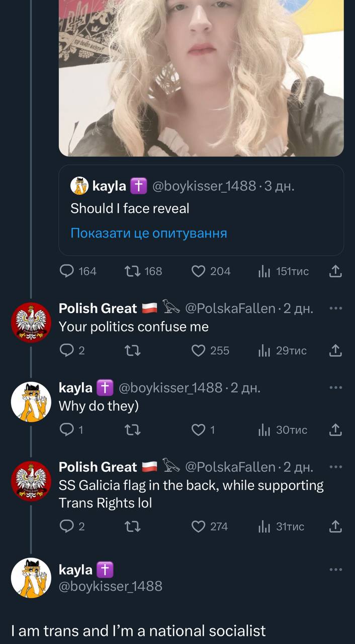View analytics for the 'Why do they)' tweet
355x644 pixels.
point(264,430)
